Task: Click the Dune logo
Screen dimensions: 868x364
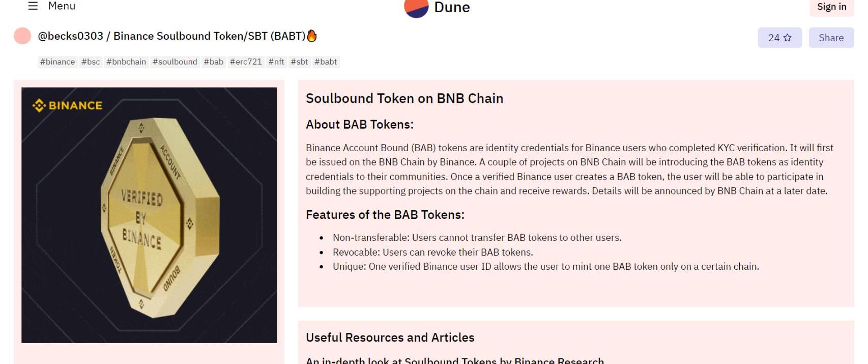Action: pyautogui.click(x=437, y=8)
